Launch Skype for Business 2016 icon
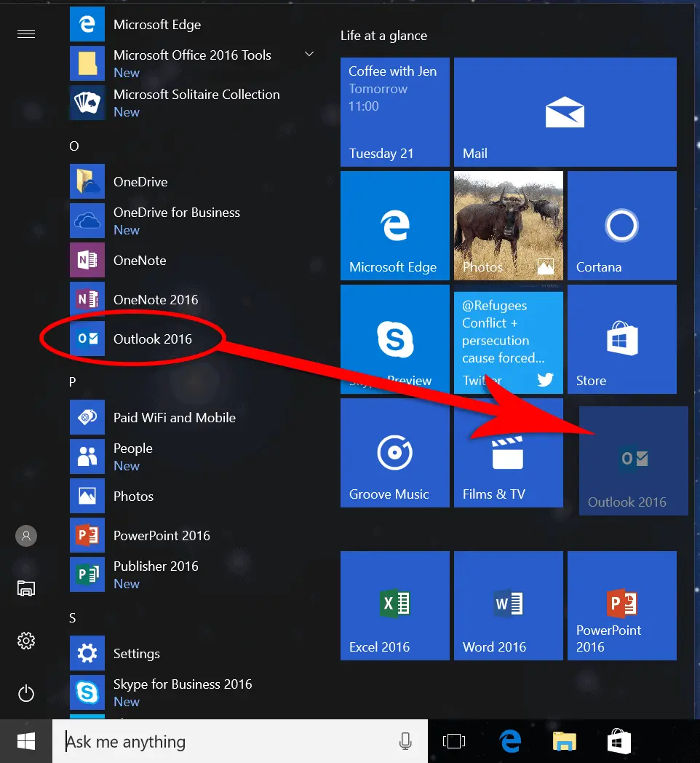 (87, 692)
